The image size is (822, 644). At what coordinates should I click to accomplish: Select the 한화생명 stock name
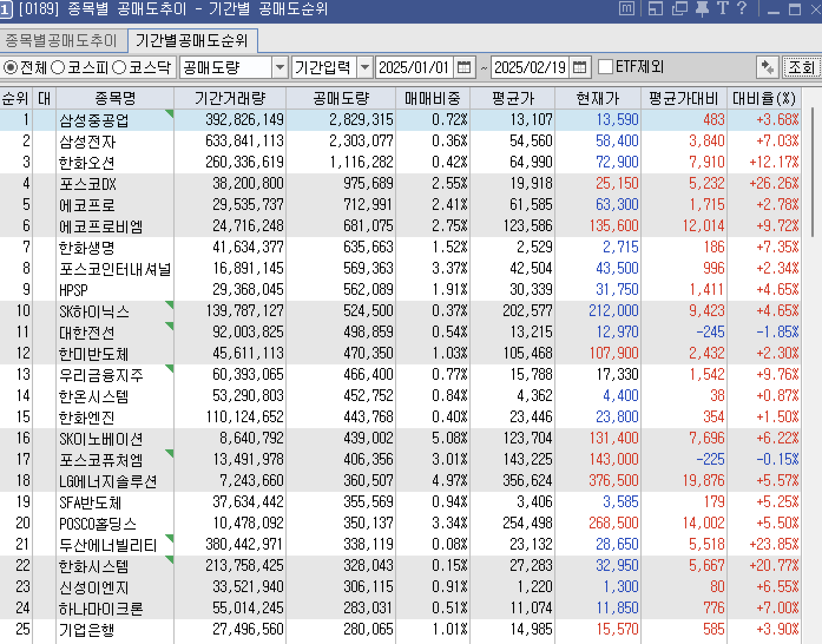87,248
